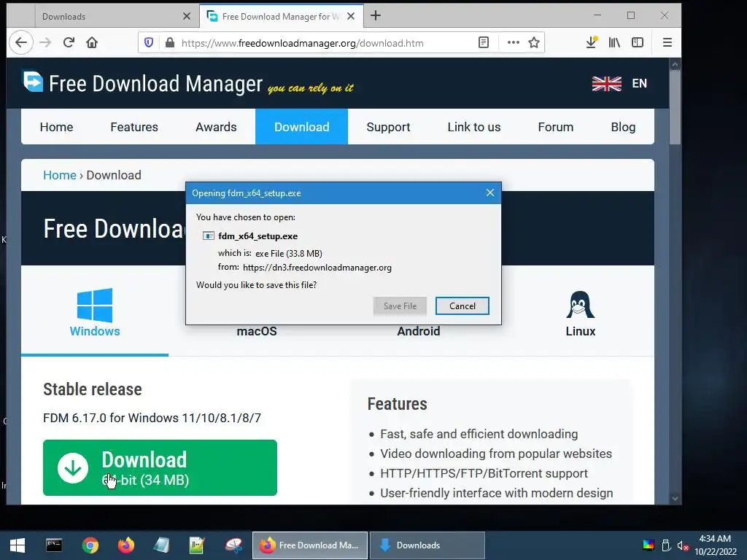Close the Free Download Manager tab

pyautogui.click(x=351, y=16)
